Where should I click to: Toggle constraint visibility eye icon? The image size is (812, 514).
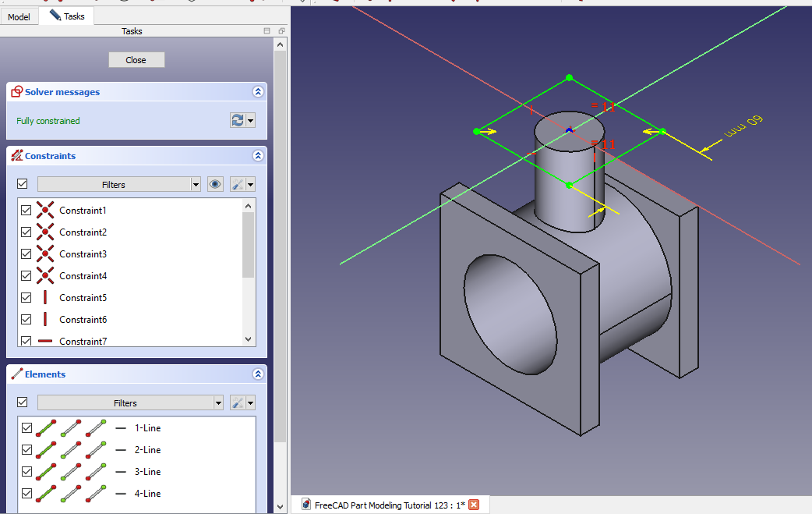[216, 184]
